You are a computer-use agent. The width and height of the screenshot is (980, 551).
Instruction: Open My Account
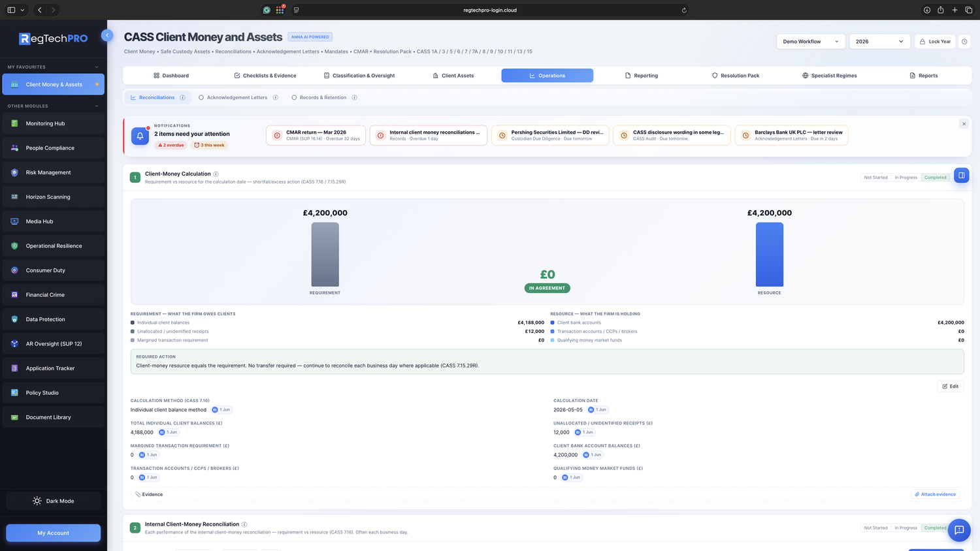pos(54,533)
